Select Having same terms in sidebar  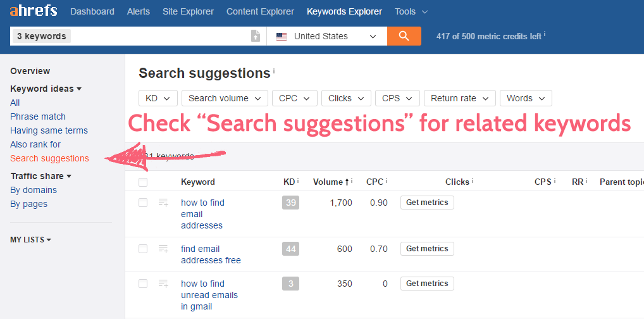[49, 131]
